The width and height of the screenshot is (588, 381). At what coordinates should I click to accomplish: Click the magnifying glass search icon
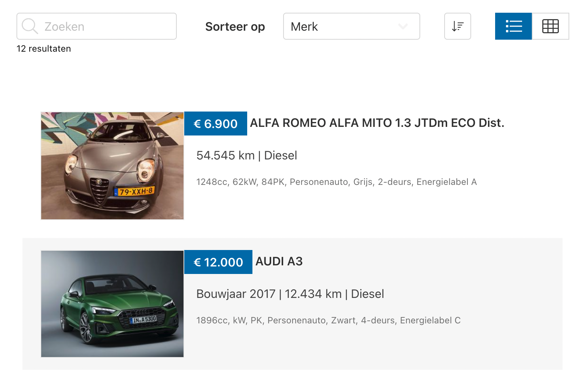tap(30, 27)
